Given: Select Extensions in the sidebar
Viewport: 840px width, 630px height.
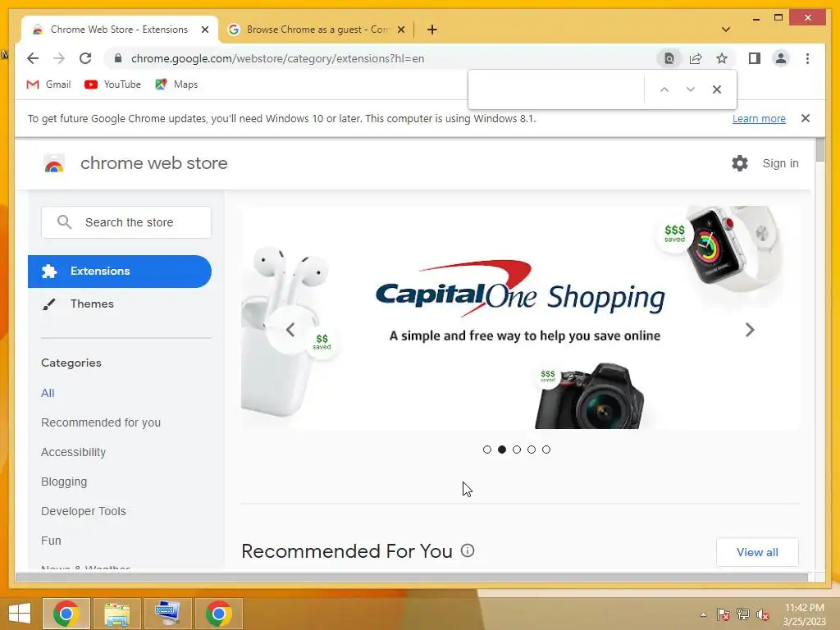Looking at the screenshot, I should tap(120, 271).
